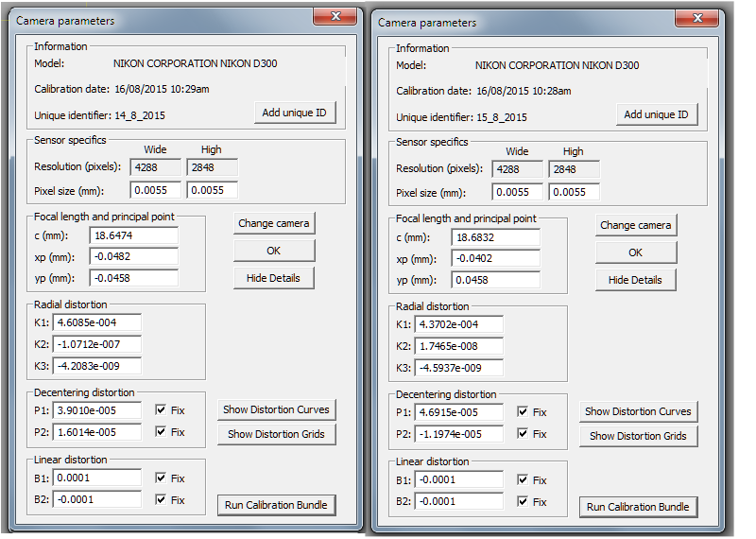This screenshot has width=756, height=539.
Task: Click P1 field showing 3.9010e-005
Action: [x=97, y=410]
